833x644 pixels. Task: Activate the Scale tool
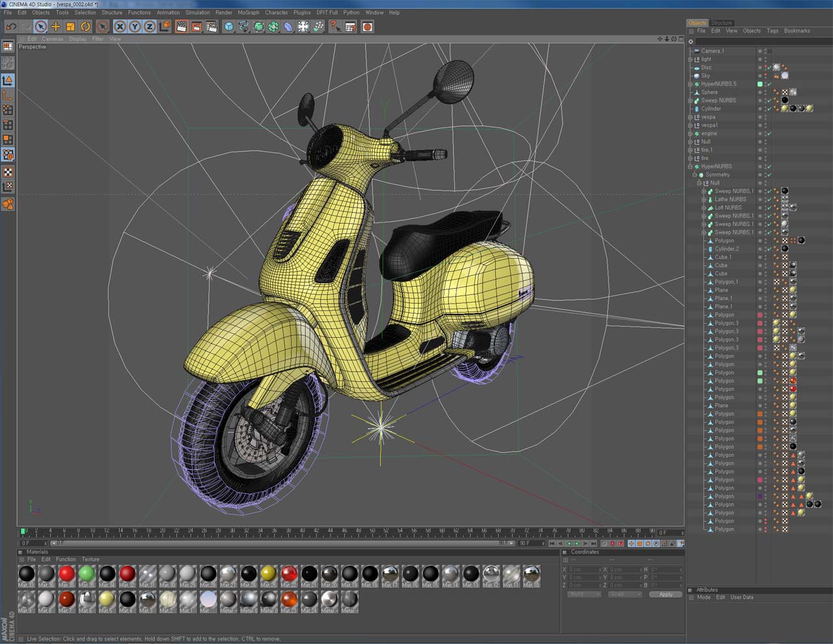coord(70,27)
